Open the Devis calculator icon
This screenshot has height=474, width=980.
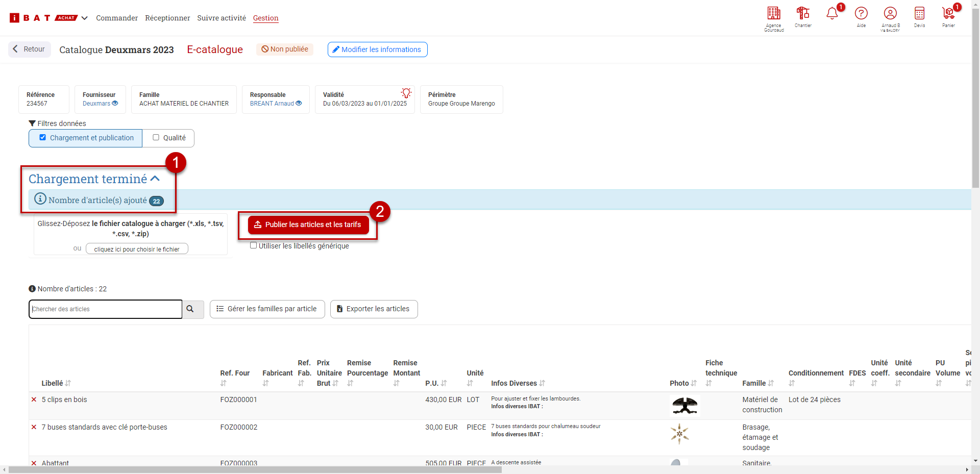coord(919,14)
